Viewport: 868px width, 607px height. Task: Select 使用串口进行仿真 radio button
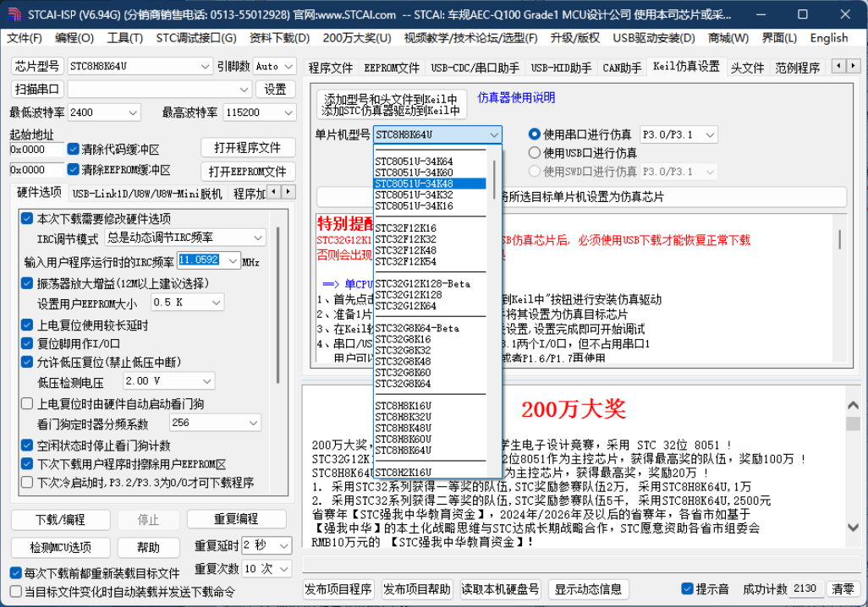click(534, 134)
